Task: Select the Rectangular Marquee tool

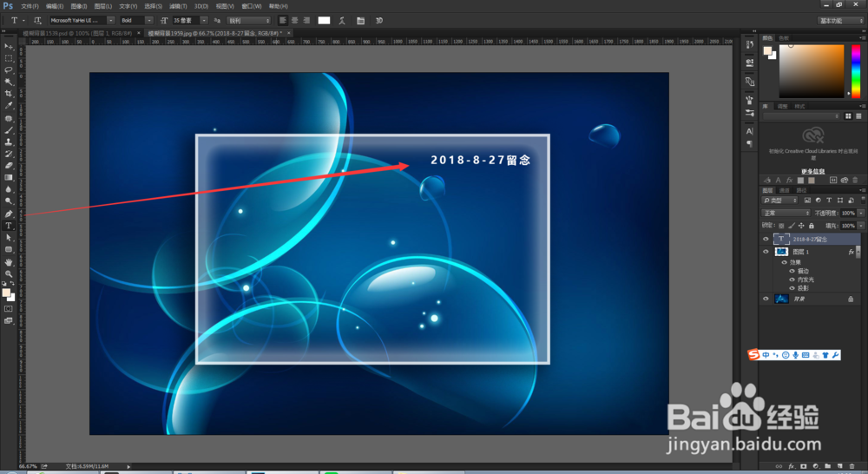Action: coord(9,58)
